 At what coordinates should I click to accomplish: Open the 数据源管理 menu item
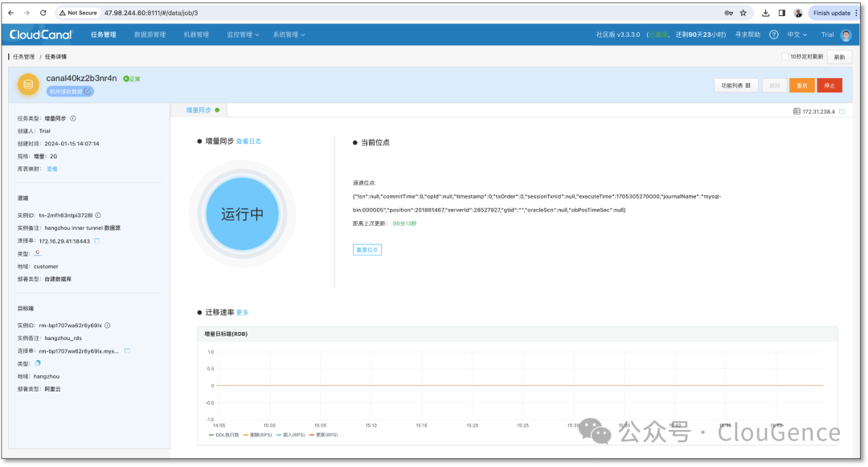(x=150, y=35)
